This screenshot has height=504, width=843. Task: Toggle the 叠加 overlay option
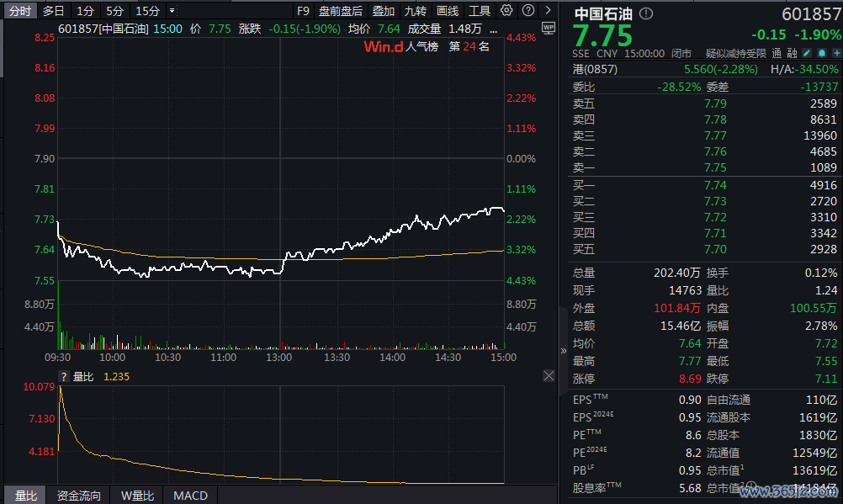[x=384, y=11]
